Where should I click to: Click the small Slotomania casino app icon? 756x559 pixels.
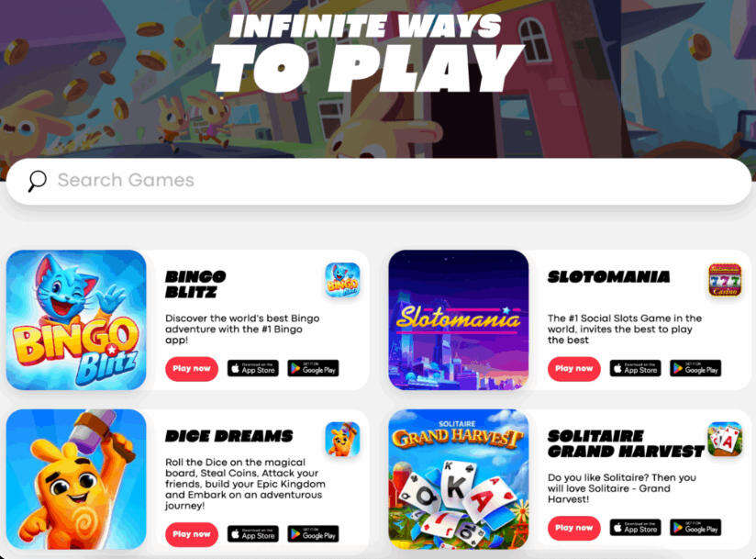point(725,280)
